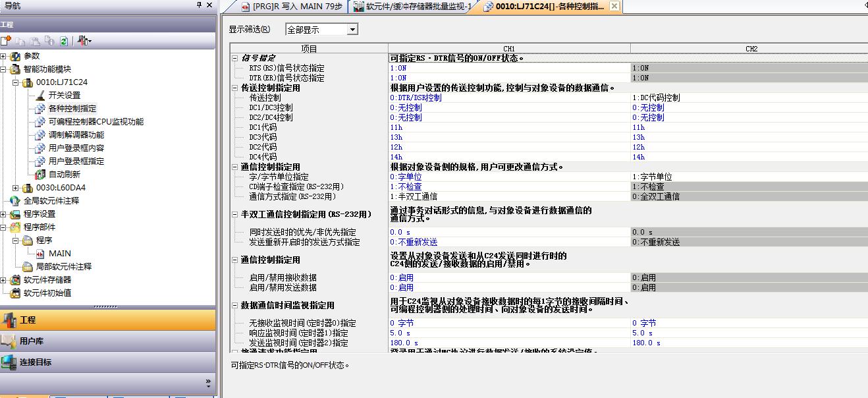
Task: Collapse the 传送控制指定用 property section
Action: click(x=235, y=88)
